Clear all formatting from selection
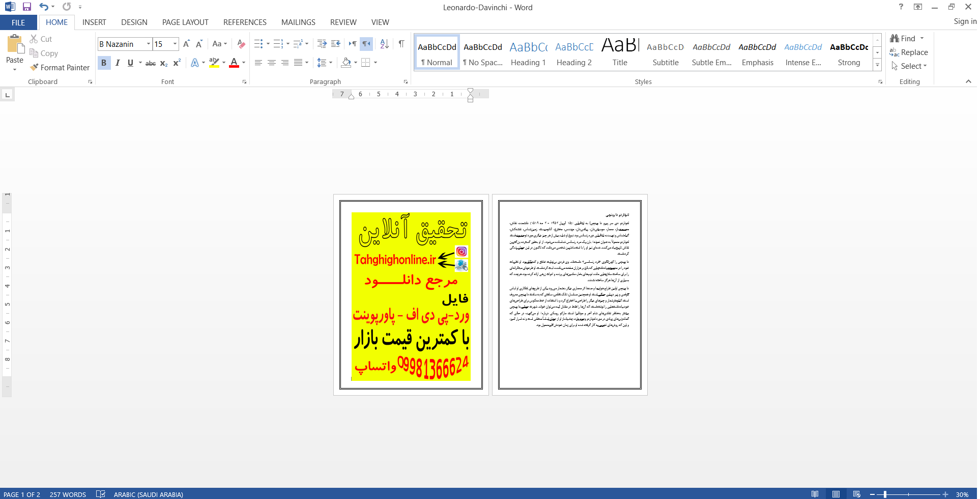Viewport: 980px width, 499px height. tap(241, 44)
